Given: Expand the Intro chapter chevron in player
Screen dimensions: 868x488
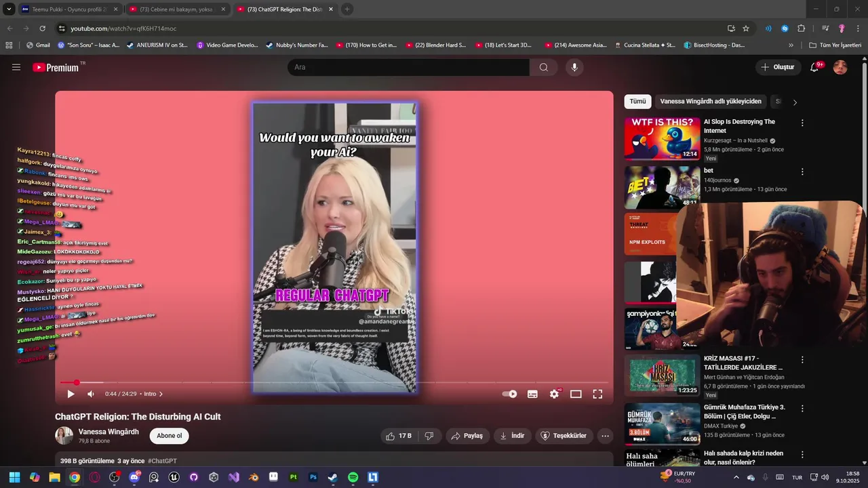Looking at the screenshot, I should click(161, 394).
